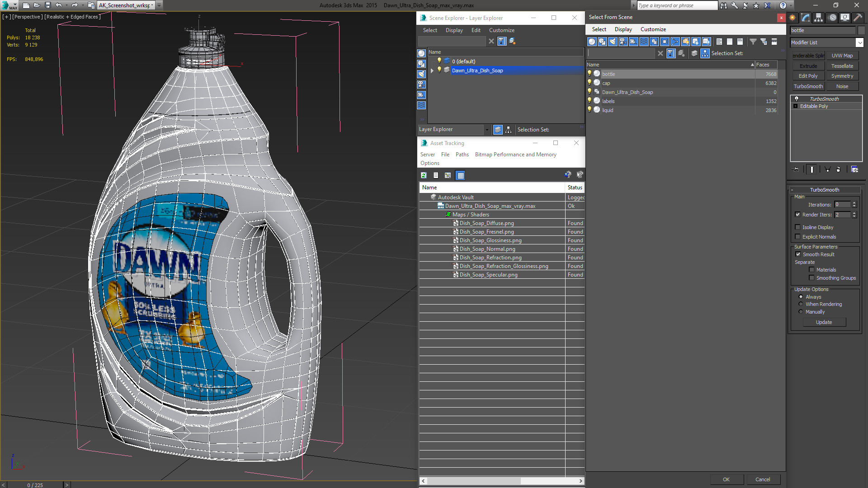Open Select menu in Select From Scene
The image size is (868, 488).
[599, 29]
